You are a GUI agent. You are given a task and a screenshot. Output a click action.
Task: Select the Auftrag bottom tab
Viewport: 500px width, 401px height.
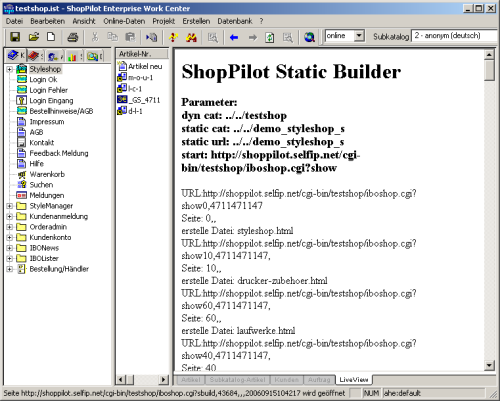[x=319, y=380]
